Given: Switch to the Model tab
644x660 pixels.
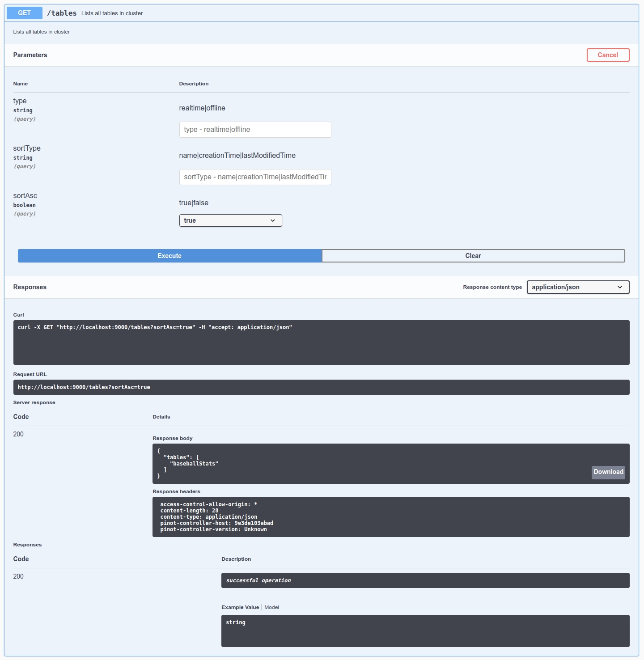Looking at the screenshot, I should coord(271,607).
